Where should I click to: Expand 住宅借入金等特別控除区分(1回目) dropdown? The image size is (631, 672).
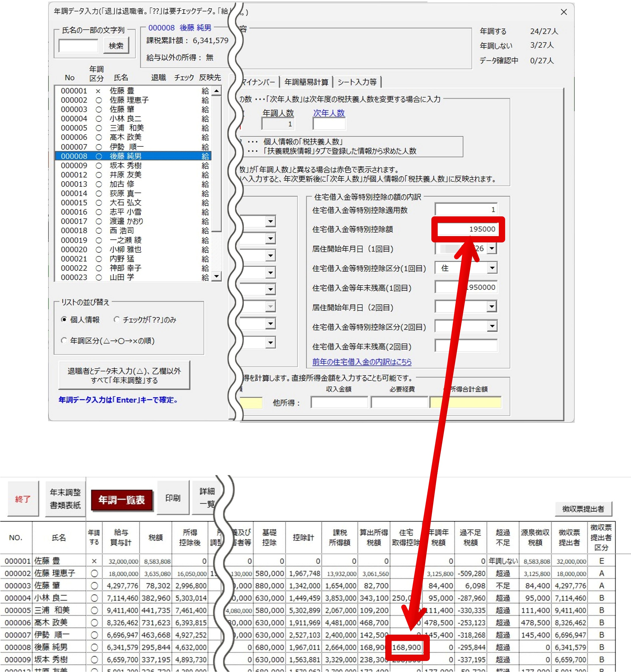pyautogui.click(x=492, y=268)
